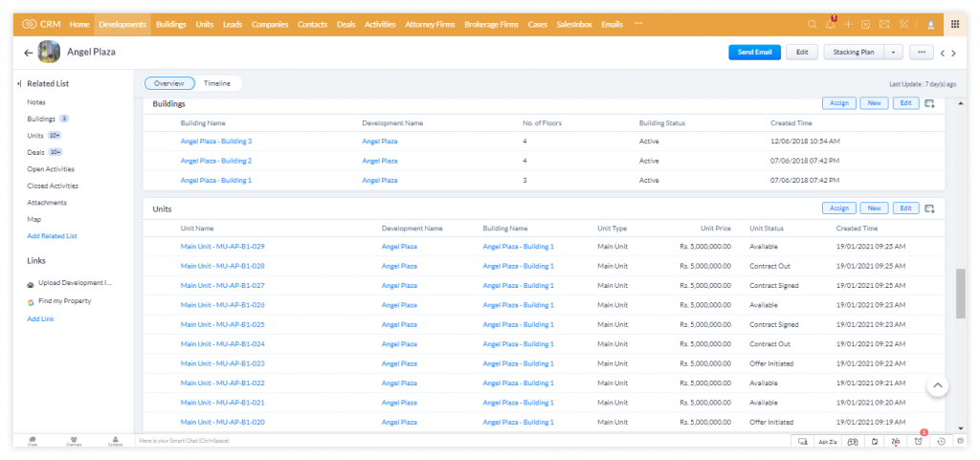Click the plus quick-create icon
The image size is (980, 460).
click(x=848, y=24)
